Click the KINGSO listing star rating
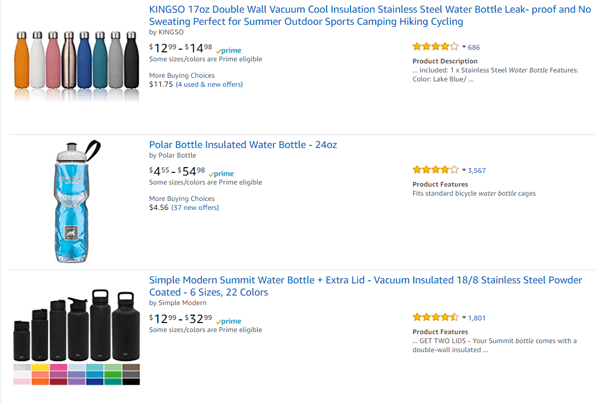 click(435, 47)
